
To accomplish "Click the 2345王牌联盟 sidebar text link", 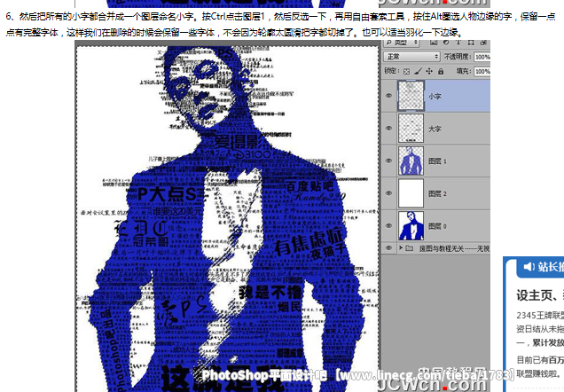I will (x=540, y=315).
